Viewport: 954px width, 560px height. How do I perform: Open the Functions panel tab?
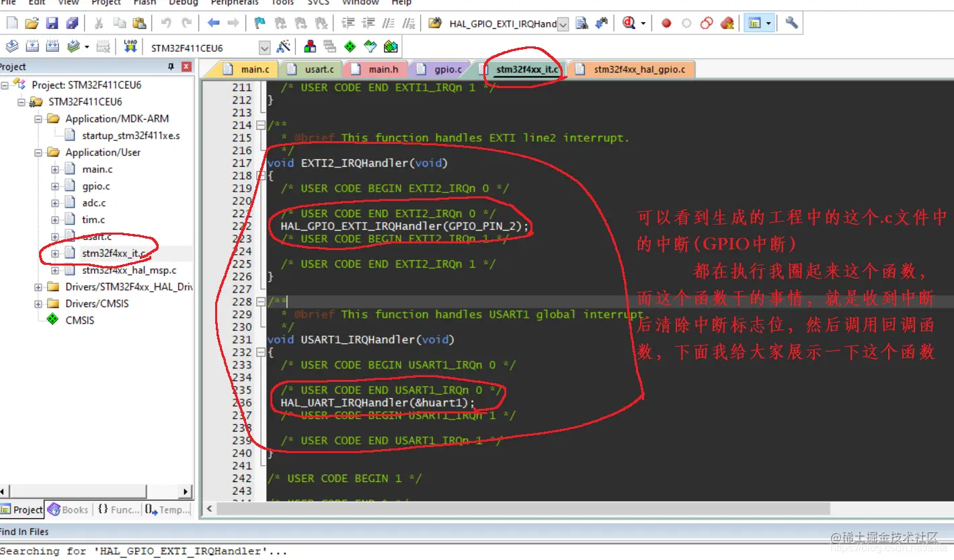tap(118, 510)
